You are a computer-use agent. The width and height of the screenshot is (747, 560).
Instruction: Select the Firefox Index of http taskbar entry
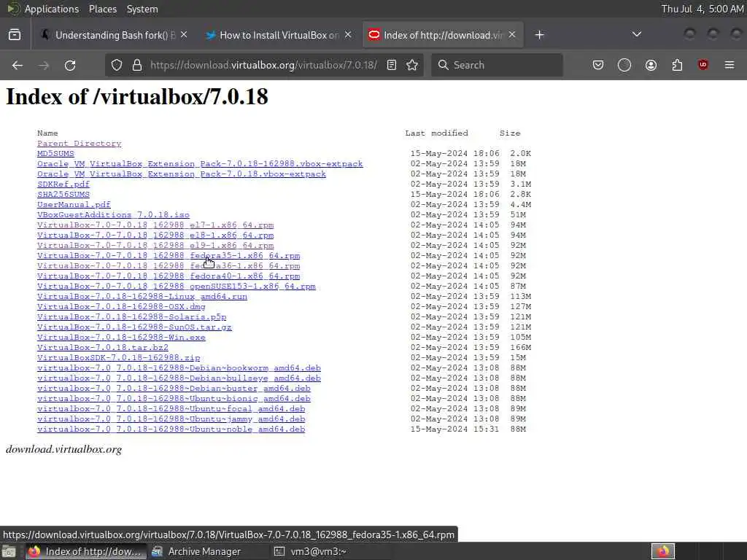tap(86, 551)
